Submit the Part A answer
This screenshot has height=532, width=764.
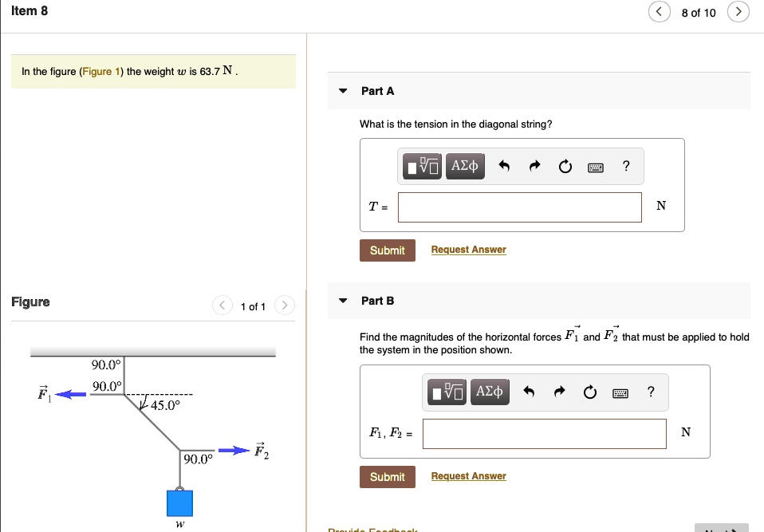point(387,250)
